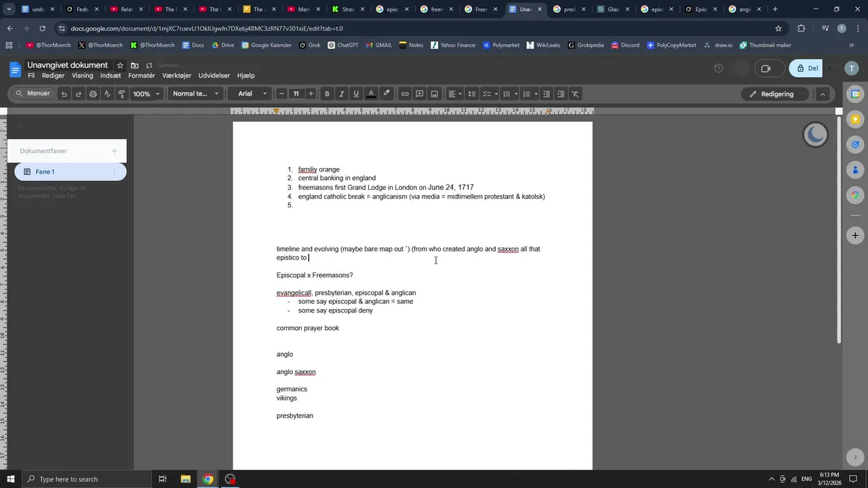Increase the paragraph indent

pos(561,94)
